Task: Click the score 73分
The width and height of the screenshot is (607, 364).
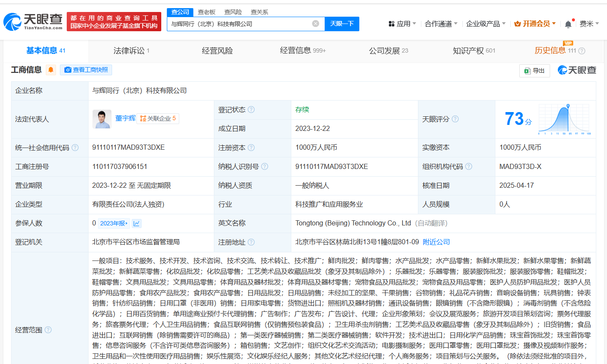Action: tap(518, 119)
